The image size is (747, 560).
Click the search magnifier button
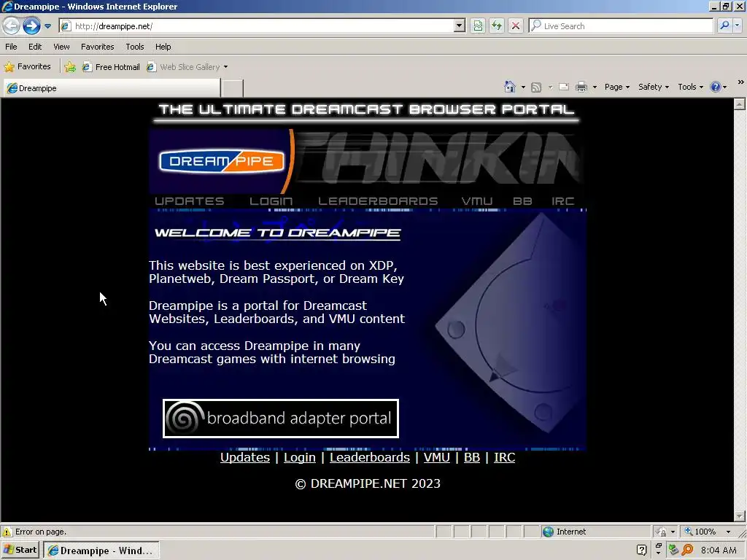coord(724,26)
